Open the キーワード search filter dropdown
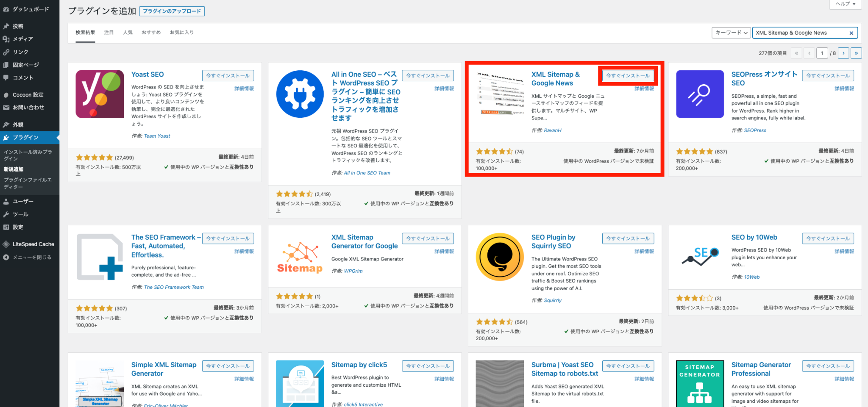 (731, 33)
